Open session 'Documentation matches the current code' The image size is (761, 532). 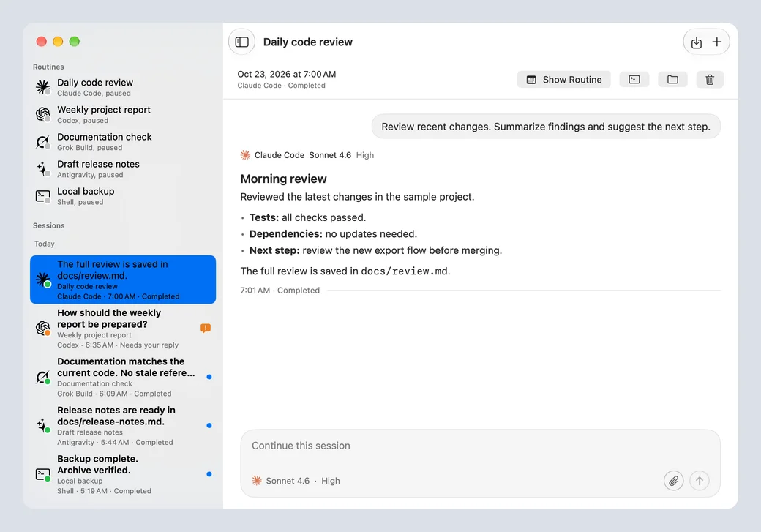123,377
